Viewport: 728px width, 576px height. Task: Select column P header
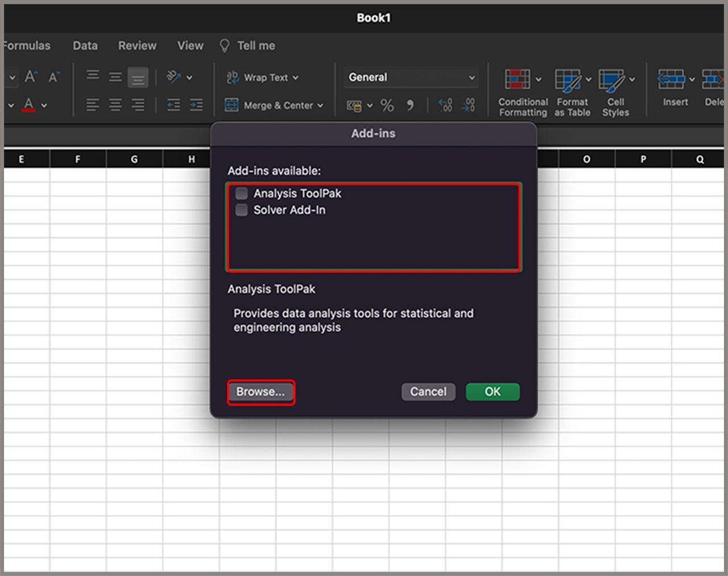pos(643,159)
